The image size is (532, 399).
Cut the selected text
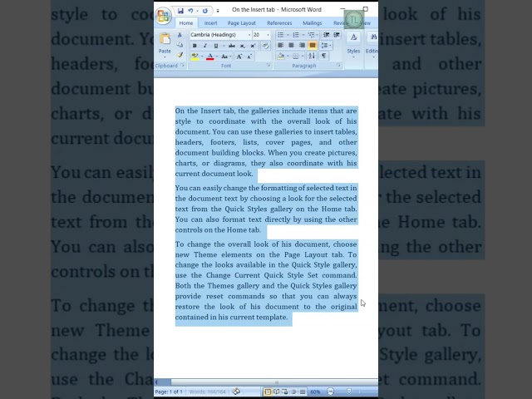coord(180,35)
